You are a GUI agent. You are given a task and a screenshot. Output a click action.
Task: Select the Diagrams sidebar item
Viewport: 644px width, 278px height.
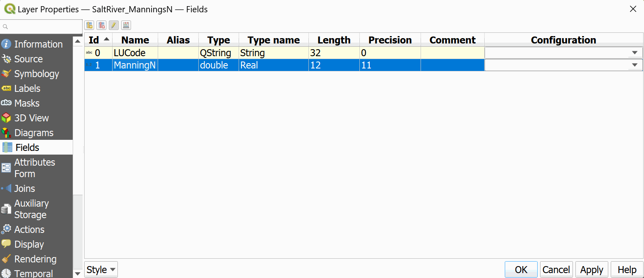34,133
